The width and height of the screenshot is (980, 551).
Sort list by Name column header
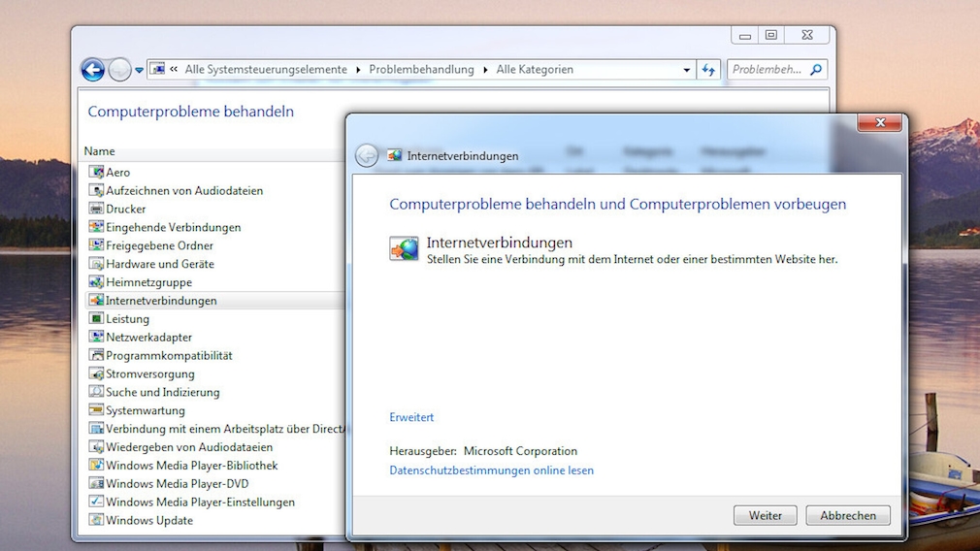[100, 151]
